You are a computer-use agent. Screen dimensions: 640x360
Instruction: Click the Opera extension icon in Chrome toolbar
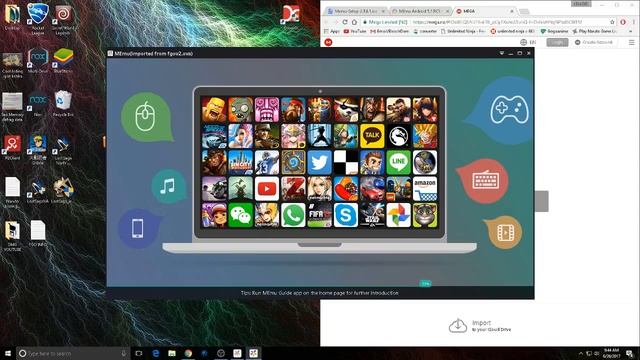(623, 22)
